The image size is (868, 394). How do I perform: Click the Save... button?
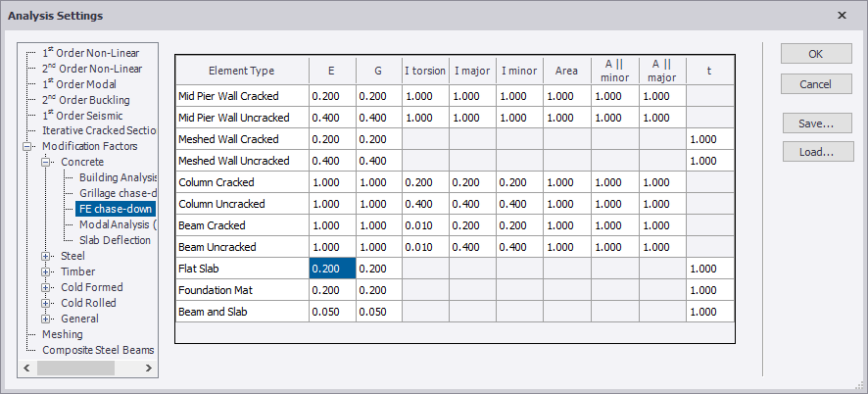815,123
